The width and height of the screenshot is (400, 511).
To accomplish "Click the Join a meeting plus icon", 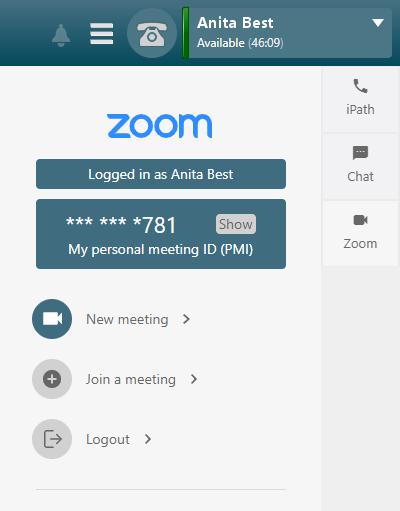I will click(x=52, y=379).
